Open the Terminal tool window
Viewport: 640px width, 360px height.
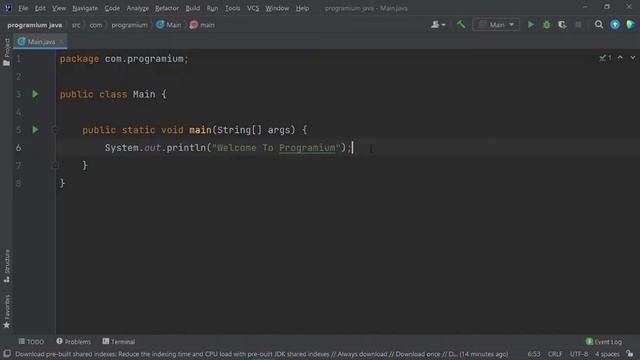[119, 342]
